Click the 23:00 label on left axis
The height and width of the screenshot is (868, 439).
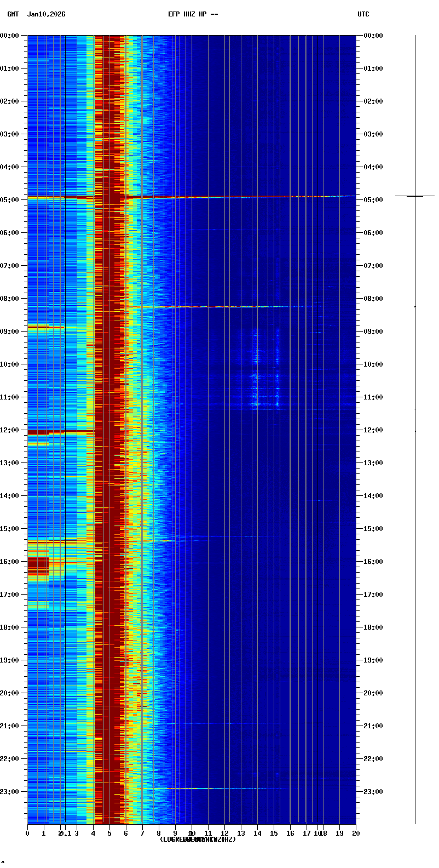pos(10,792)
